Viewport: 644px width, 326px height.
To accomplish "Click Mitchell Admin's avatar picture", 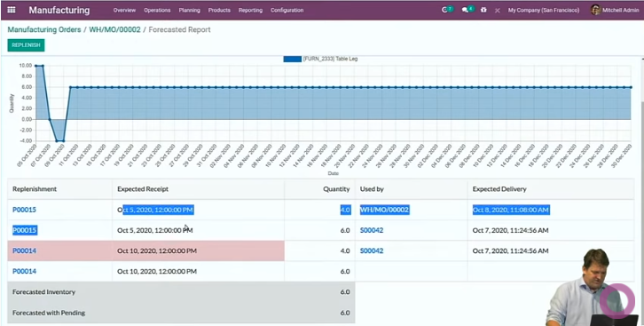I will point(595,10).
